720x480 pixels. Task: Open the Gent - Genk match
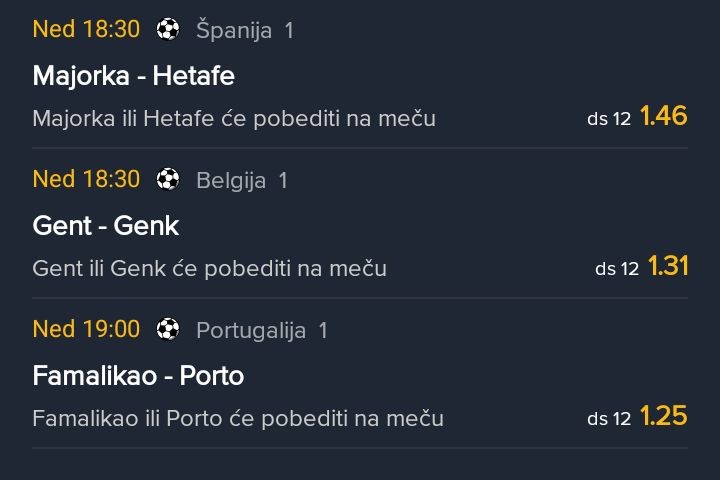(x=105, y=226)
